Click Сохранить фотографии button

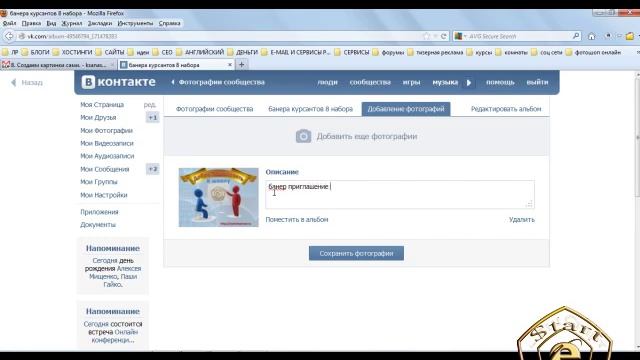click(356, 253)
